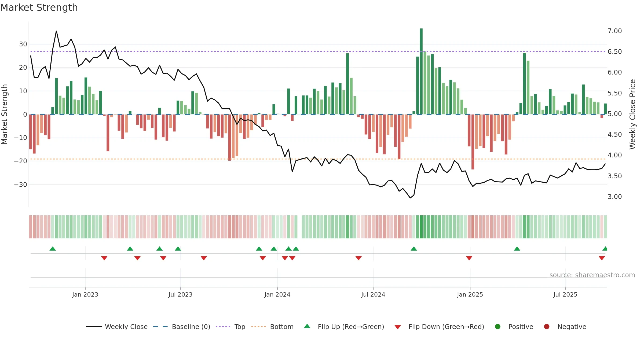Select the Flip Down (Green→Red) legend item
The width and height of the screenshot is (644, 362).
[440, 327]
